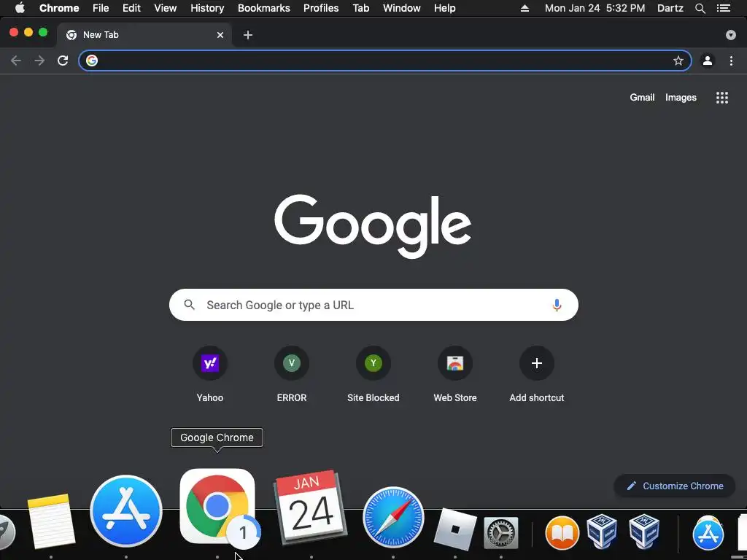Click the Dartz user name in menu bar
This screenshot has width=747, height=560.
[670, 8]
